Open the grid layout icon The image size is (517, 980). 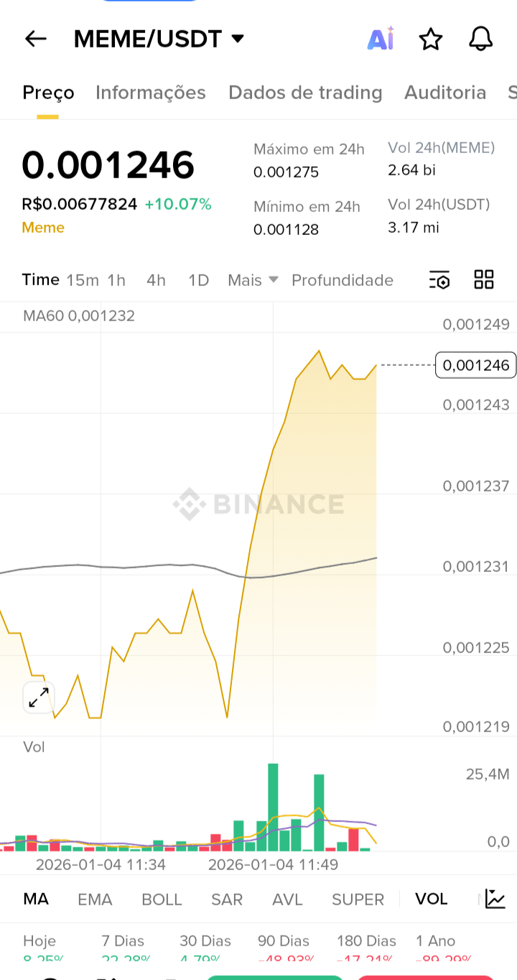click(484, 280)
